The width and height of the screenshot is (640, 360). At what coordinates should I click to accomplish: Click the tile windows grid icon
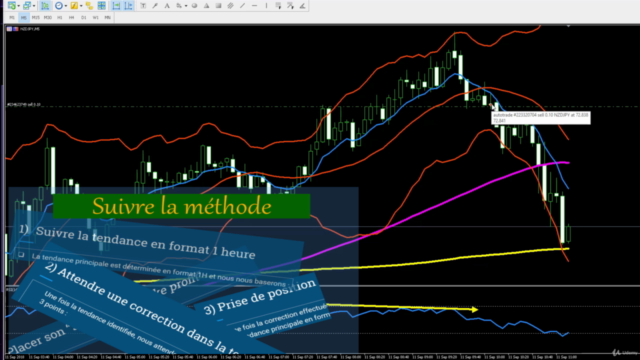pos(101,6)
